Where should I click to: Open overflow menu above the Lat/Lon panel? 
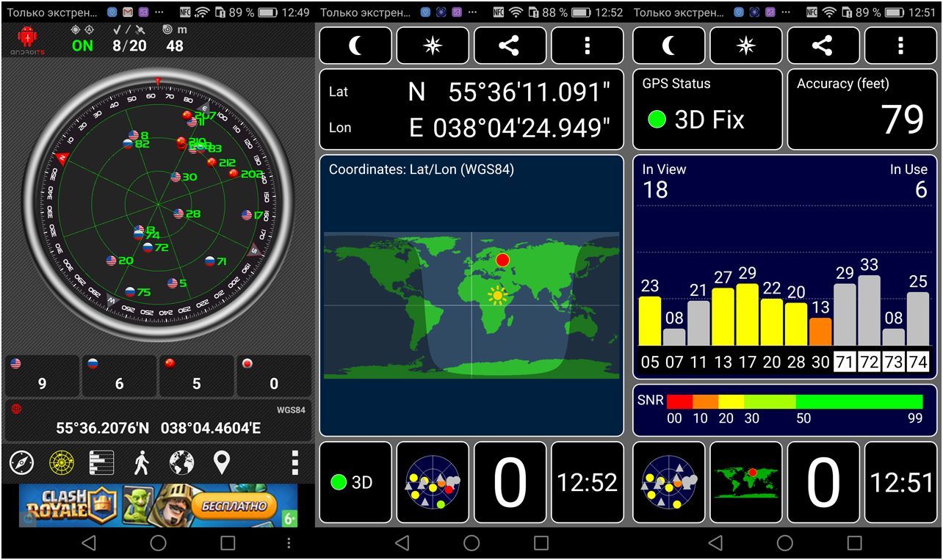[x=587, y=46]
